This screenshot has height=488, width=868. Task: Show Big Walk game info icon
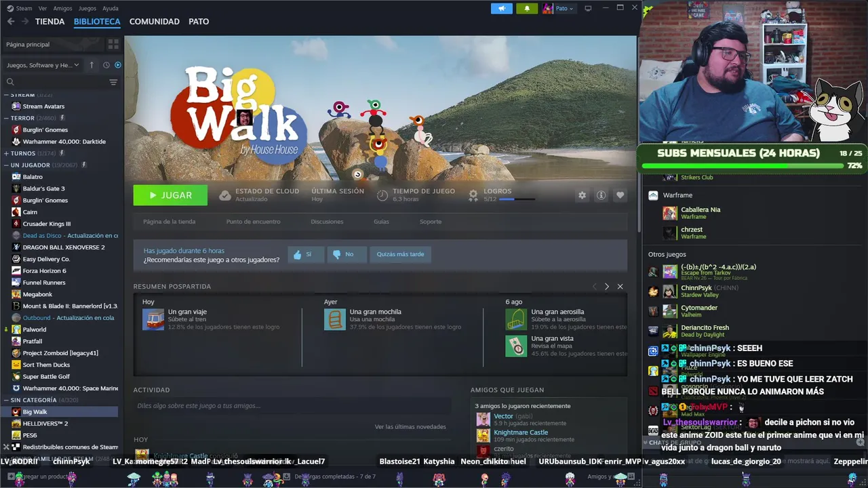(601, 195)
